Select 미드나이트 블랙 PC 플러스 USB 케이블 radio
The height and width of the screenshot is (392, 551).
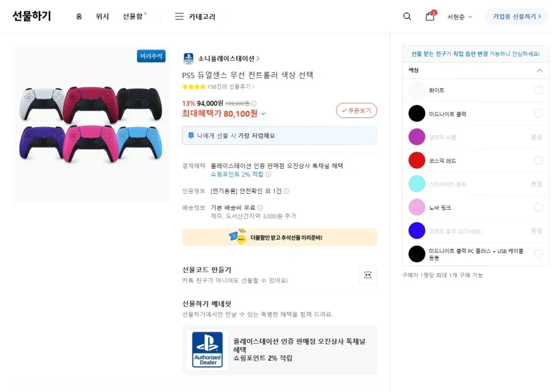tap(538, 254)
